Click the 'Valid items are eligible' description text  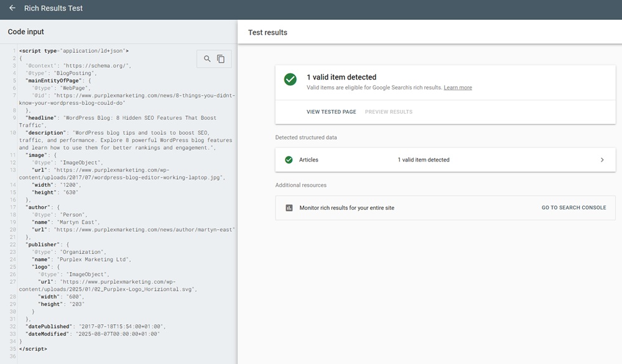pyautogui.click(x=374, y=88)
